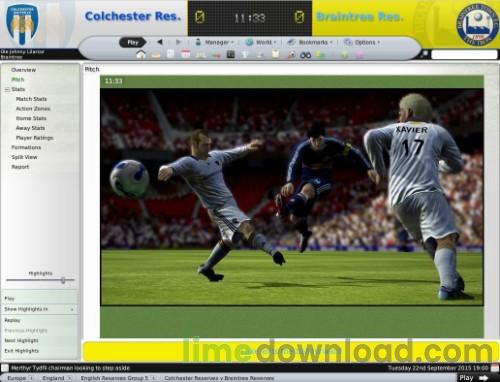
Task: Go back with the left arrow
Action: tap(160, 42)
